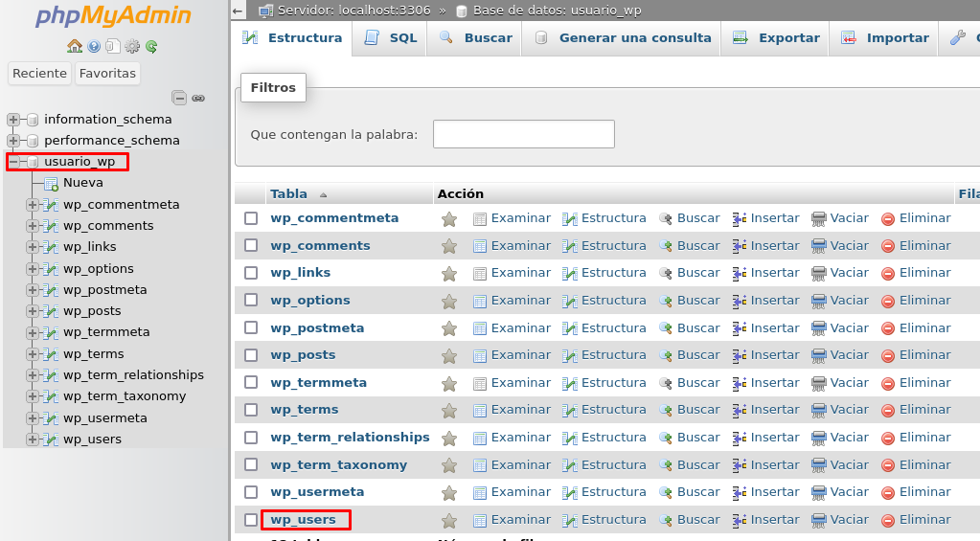Click the Vaciar icon for wp_links
The height and width of the screenshot is (541, 980).
818,274
